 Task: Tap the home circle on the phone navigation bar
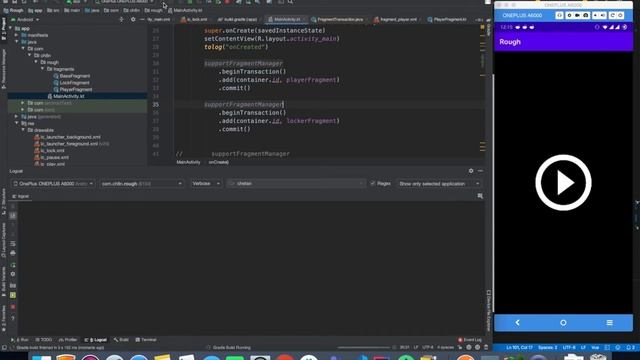point(563,322)
